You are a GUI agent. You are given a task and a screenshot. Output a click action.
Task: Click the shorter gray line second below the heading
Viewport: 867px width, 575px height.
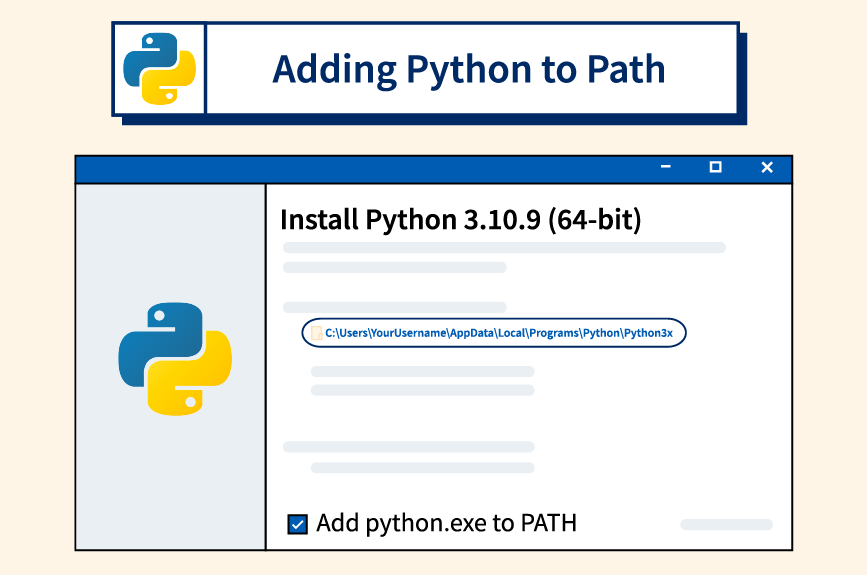point(395,268)
